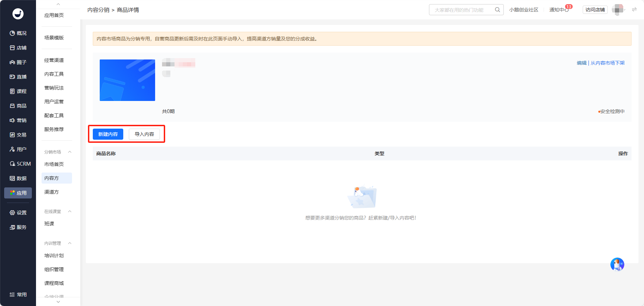Open 直播 live streaming section

(18, 77)
